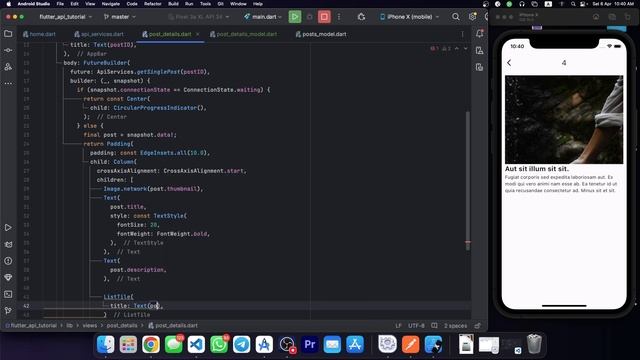Viewport: 640px width, 360px height.
Task: Open the Navigate menu
Action: point(111,4)
